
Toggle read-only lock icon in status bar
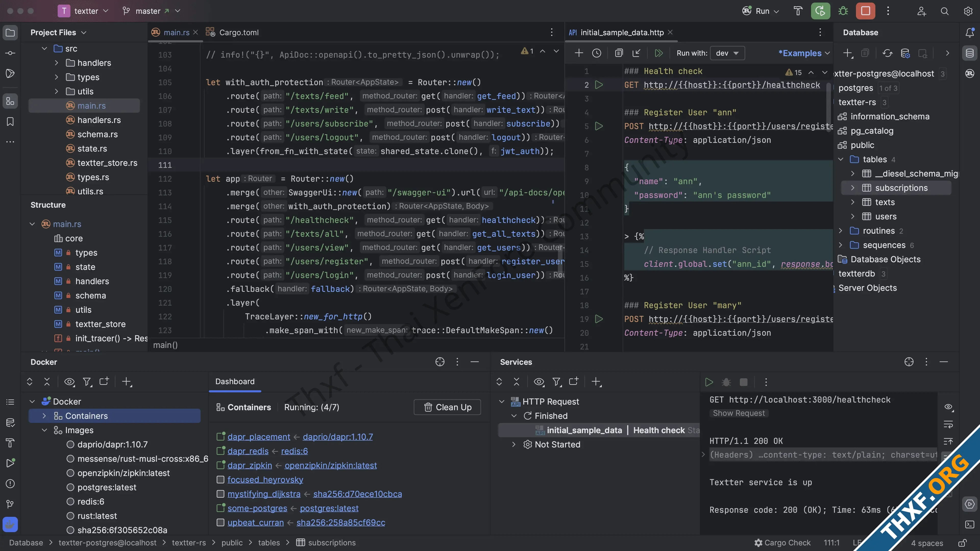(963, 543)
